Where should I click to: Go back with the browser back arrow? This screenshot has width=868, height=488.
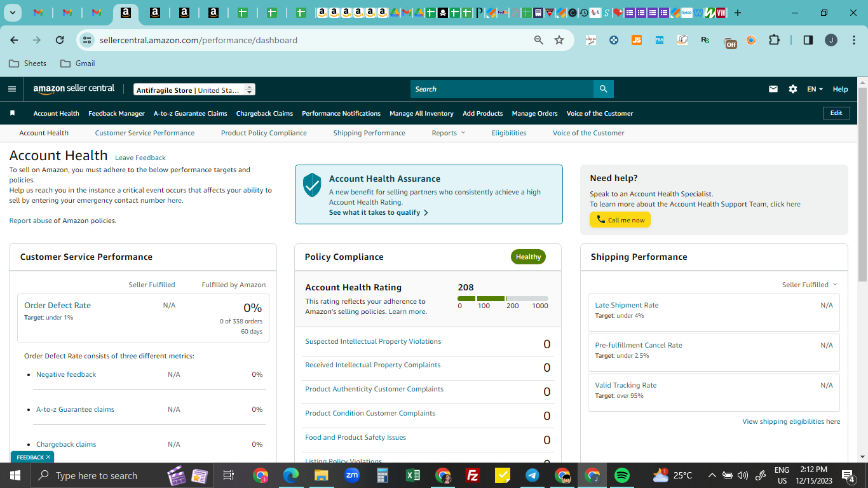14,40
